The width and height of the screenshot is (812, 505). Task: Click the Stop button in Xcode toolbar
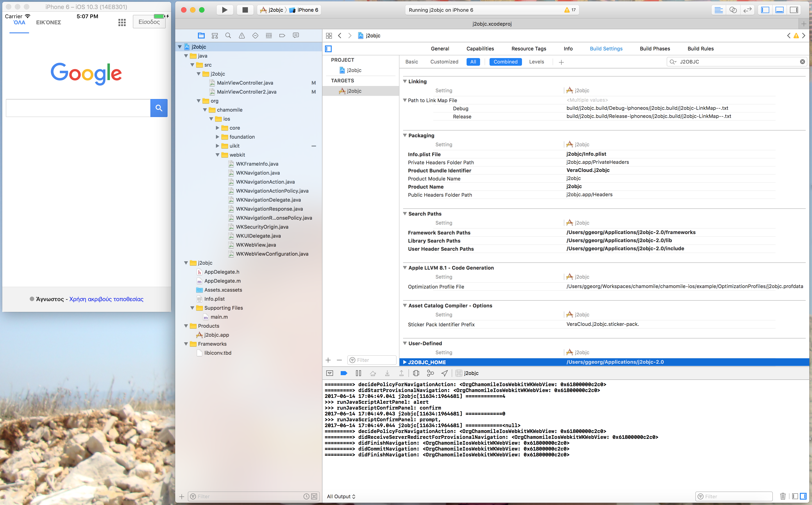(x=245, y=10)
